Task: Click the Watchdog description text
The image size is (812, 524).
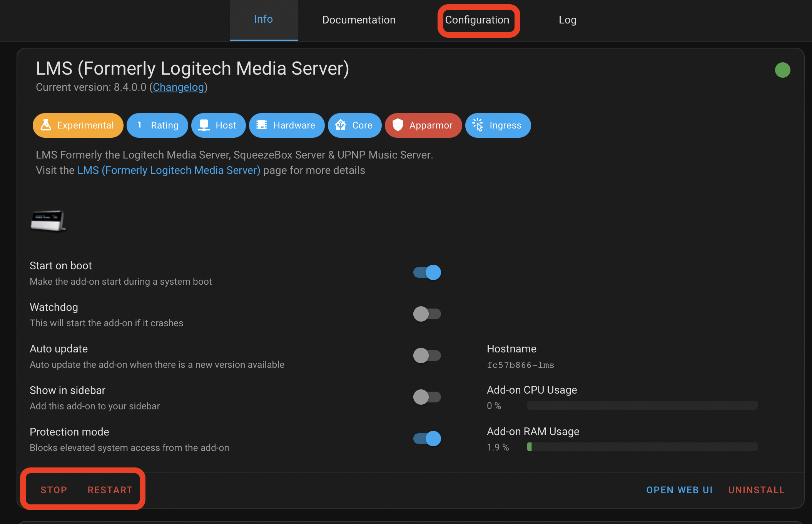Action: click(x=107, y=323)
